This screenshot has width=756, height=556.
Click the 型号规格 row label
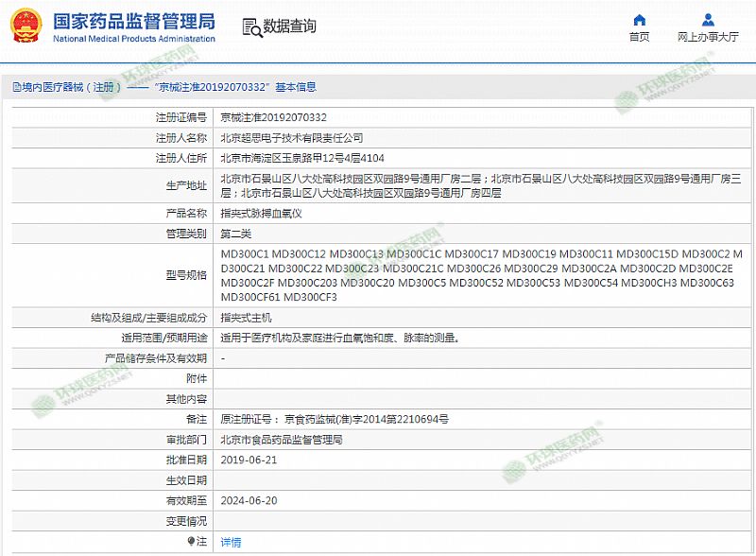coord(185,275)
